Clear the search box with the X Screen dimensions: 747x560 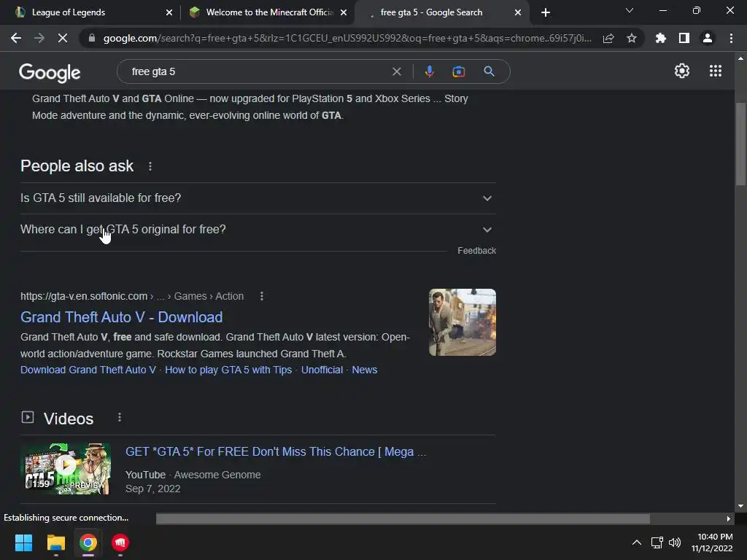click(x=396, y=71)
